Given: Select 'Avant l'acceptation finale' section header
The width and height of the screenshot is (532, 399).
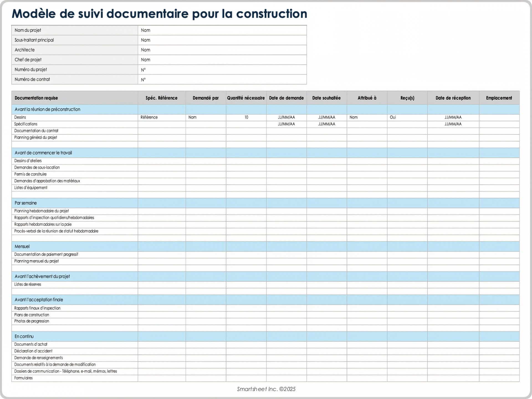Looking at the screenshot, I should pyautogui.click(x=265, y=300).
